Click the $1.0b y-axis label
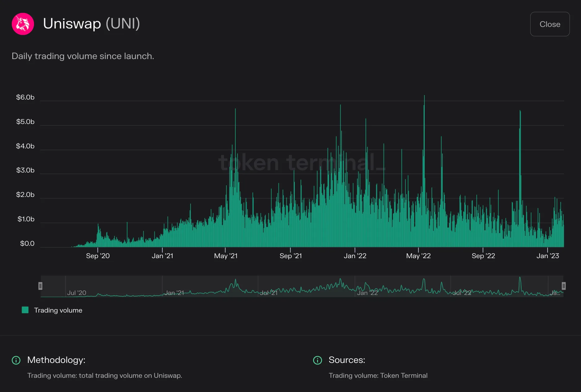 [x=26, y=219]
